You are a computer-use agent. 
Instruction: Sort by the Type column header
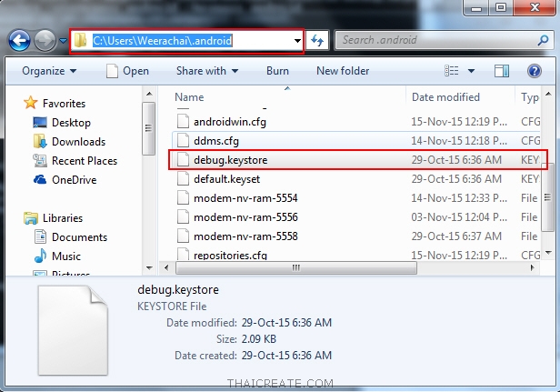coord(530,97)
